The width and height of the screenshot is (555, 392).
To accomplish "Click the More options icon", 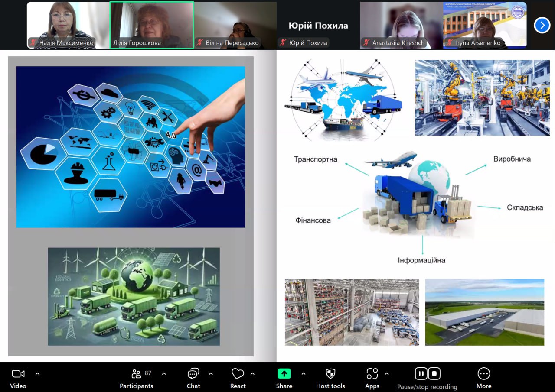I will (x=483, y=374).
